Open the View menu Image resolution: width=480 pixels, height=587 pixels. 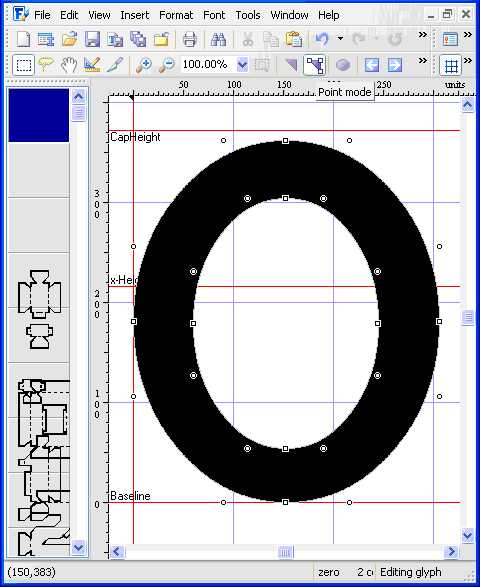99,15
